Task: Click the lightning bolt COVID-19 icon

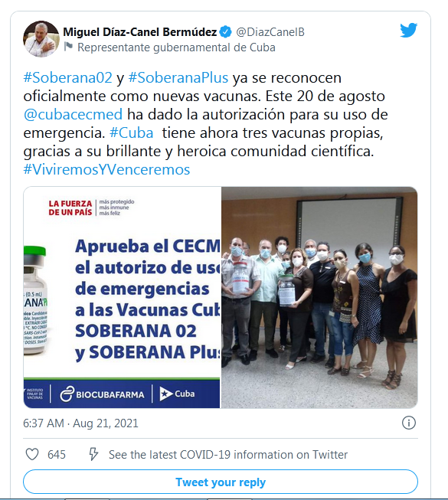Action: point(93,454)
